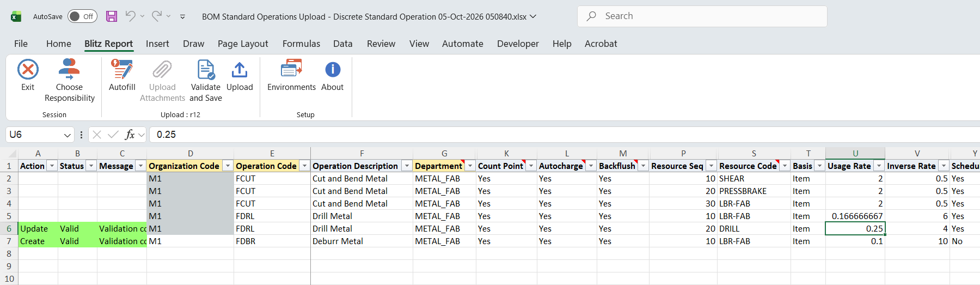Expand the file name dropdown chevron

click(533, 16)
